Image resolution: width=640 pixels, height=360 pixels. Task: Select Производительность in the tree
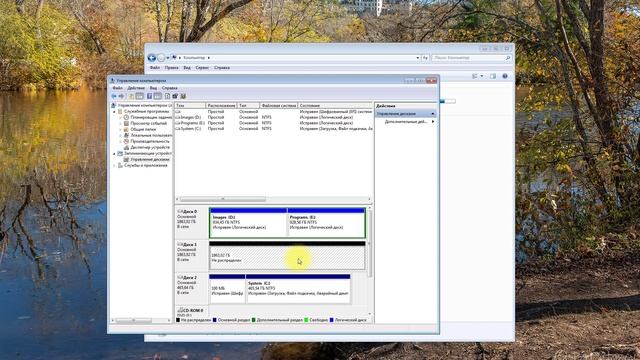(149, 141)
